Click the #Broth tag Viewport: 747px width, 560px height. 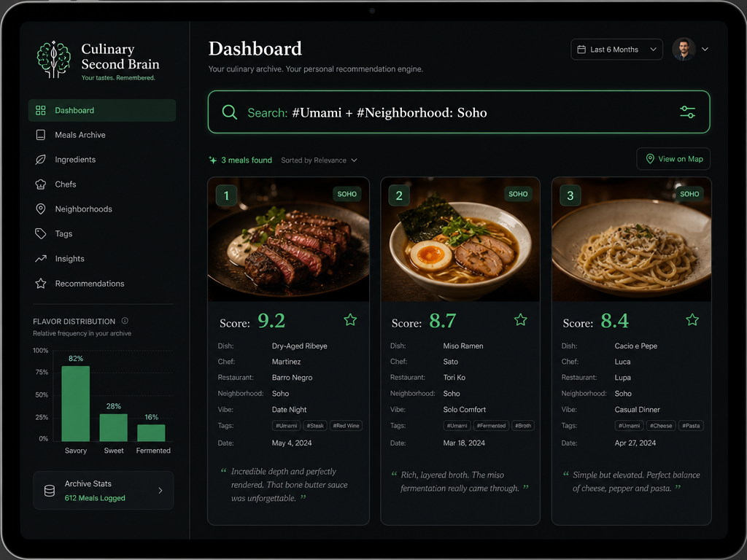523,426
